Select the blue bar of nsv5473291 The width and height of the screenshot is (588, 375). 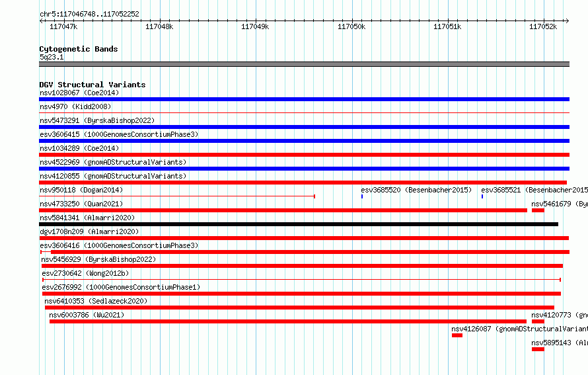tap(304, 127)
